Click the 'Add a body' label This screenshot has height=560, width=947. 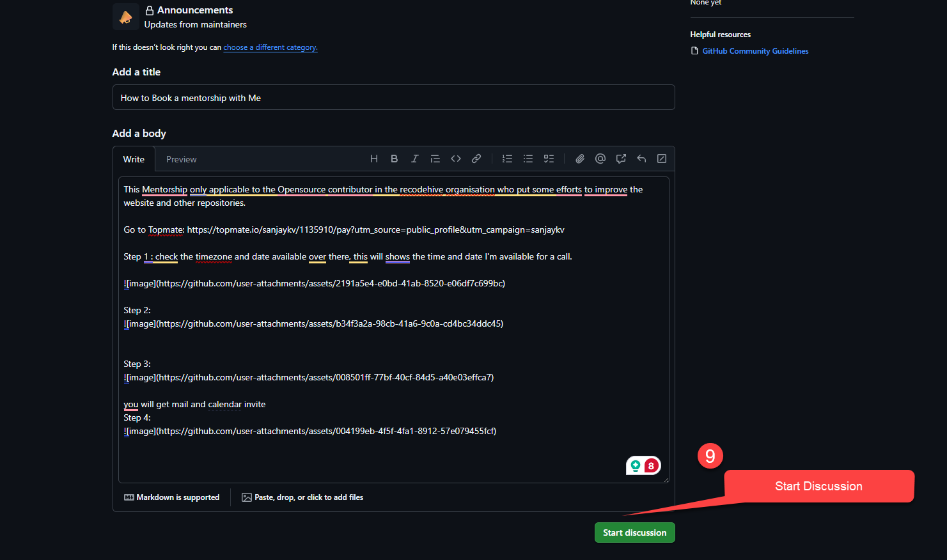[x=139, y=133]
